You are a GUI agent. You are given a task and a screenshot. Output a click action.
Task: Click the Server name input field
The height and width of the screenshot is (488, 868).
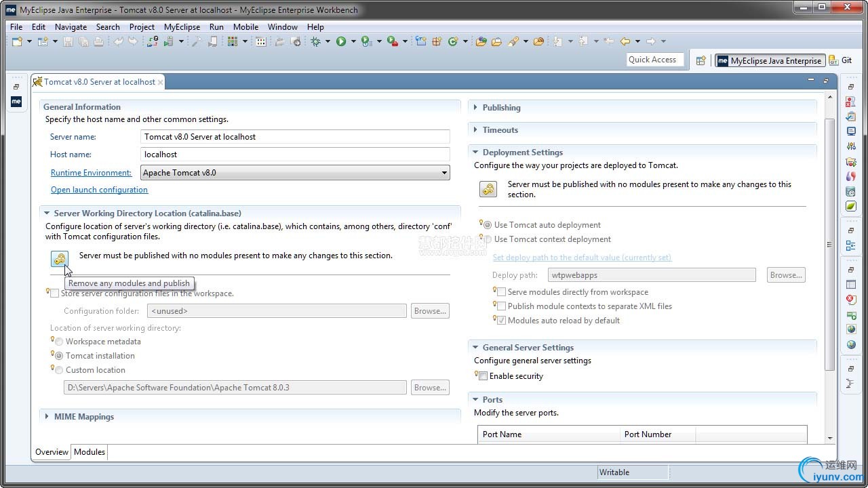(x=295, y=137)
